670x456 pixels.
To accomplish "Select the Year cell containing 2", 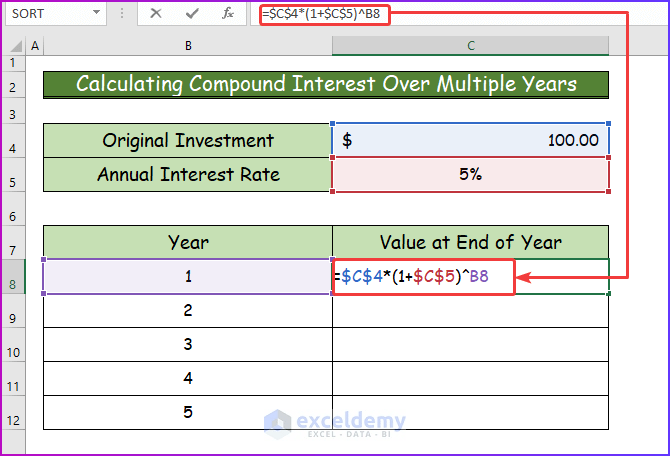I will [188, 311].
